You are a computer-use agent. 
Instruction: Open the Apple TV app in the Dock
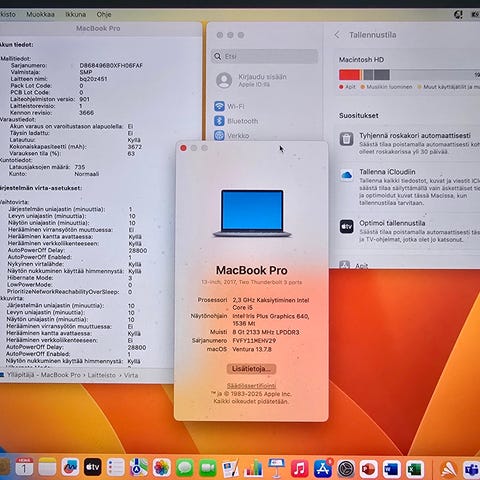pyautogui.click(x=93, y=467)
